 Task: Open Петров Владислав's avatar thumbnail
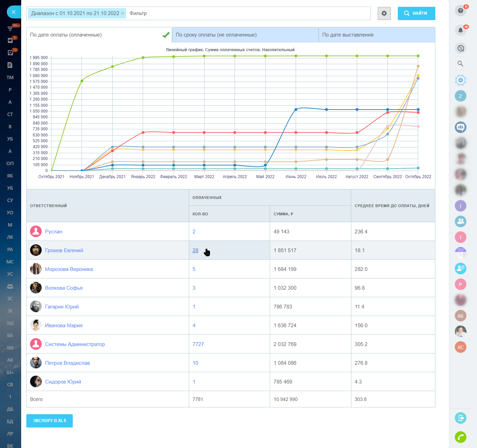36,363
